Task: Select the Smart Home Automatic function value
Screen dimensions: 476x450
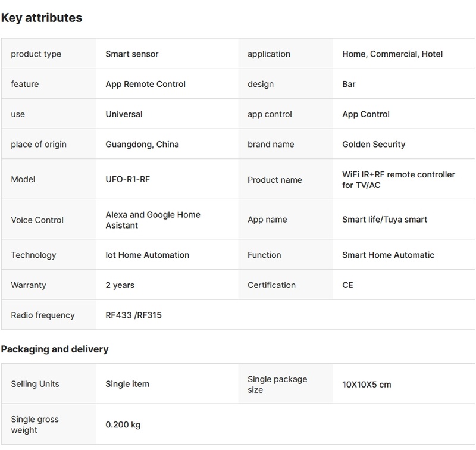Action: pos(389,255)
